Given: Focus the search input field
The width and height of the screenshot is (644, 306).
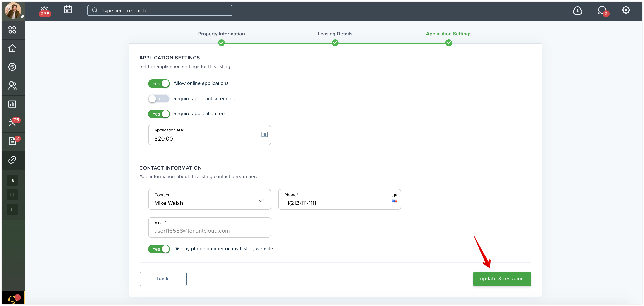Looking at the screenshot, I should click(160, 10).
